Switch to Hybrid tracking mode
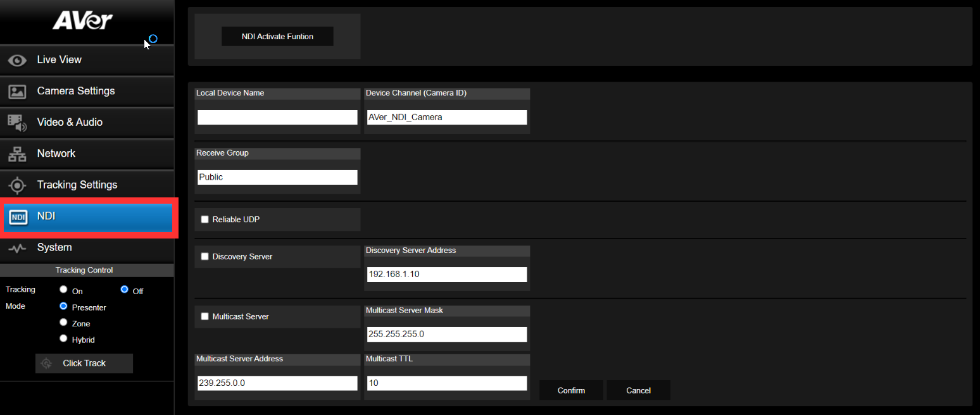The width and height of the screenshot is (980, 415). coord(63,338)
